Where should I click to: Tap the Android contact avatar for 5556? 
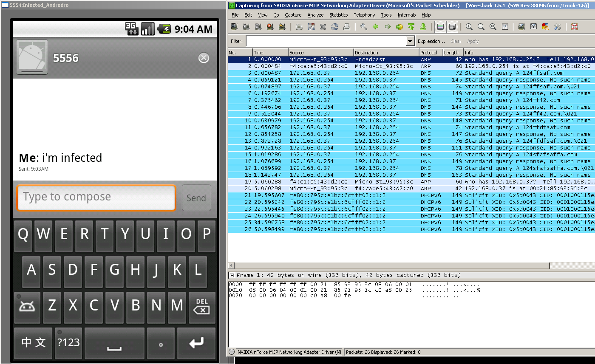(x=32, y=57)
